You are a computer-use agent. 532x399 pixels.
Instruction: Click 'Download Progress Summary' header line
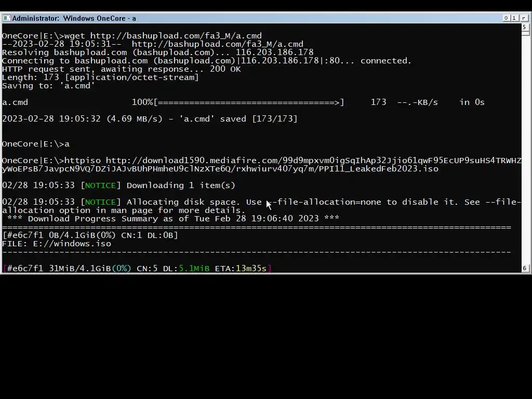tap(173, 219)
